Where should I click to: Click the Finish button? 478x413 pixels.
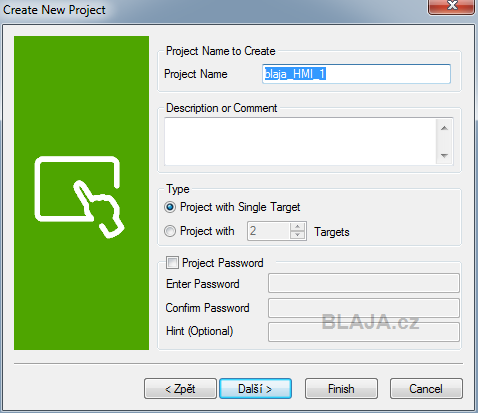click(341, 389)
